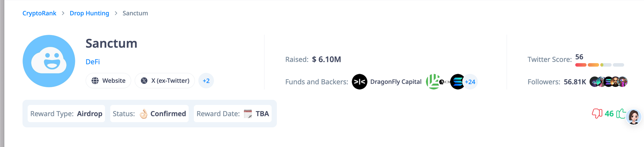Open the X (ex-Twitter) button
The height and width of the screenshot is (147, 644).
(x=165, y=81)
